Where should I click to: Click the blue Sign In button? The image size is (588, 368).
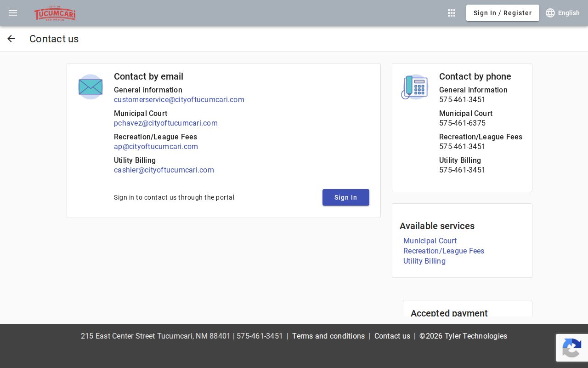(x=346, y=197)
